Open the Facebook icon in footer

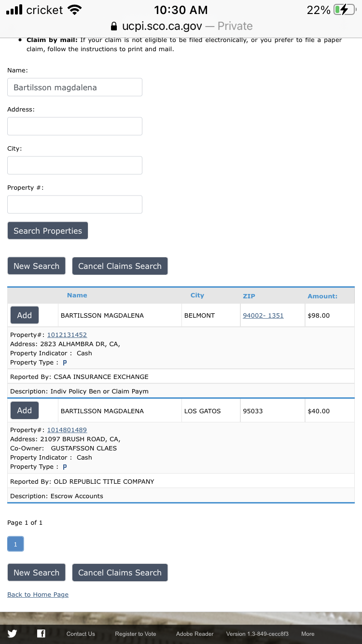(41, 634)
